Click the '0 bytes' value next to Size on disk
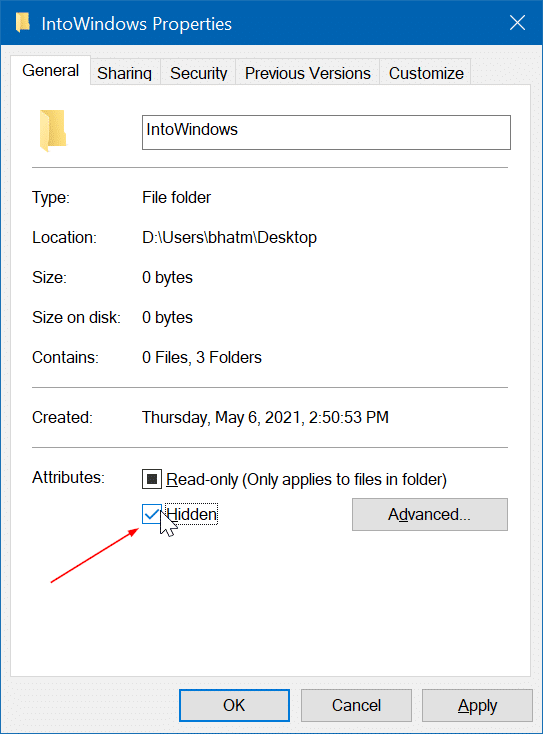Image resolution: width=543 pixels, height=734 pixels. click(168, 317)
